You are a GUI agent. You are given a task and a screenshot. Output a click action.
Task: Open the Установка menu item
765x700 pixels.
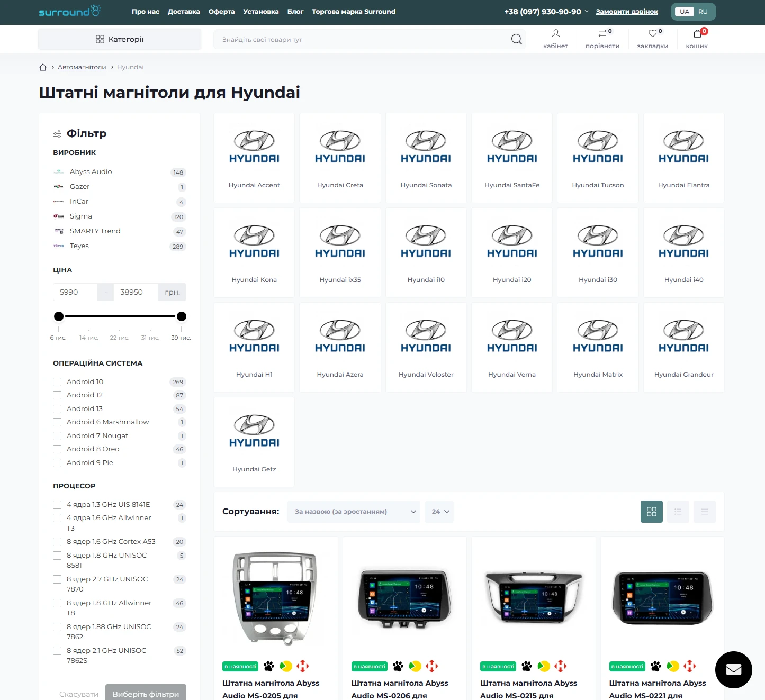click(261, 12)
